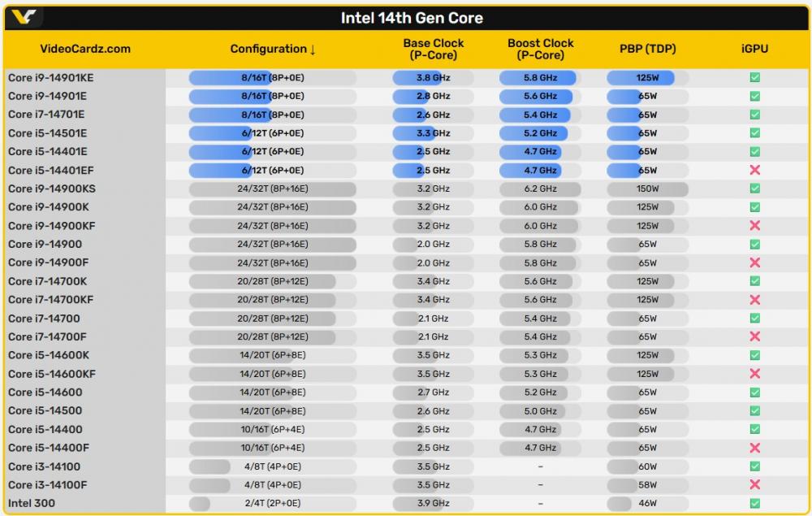Click Boost Clock (P-Core) column header
The image size is (812, 516).
(540, 50)
